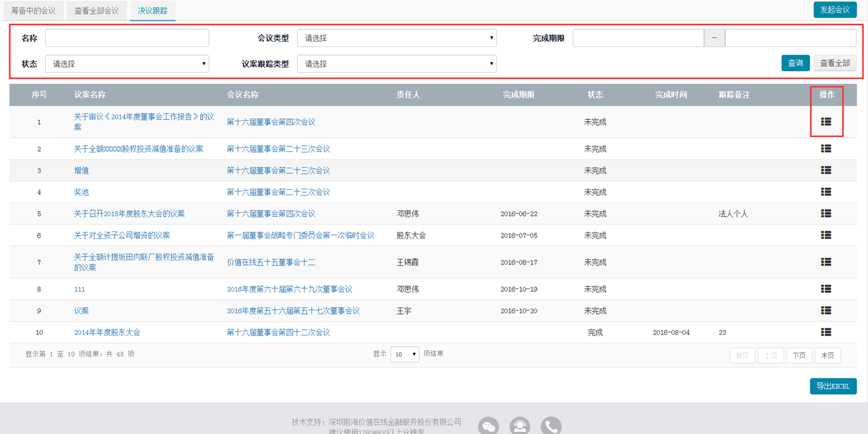
Task: Click the customer service headset icon
Action: (x=520, y=426)
